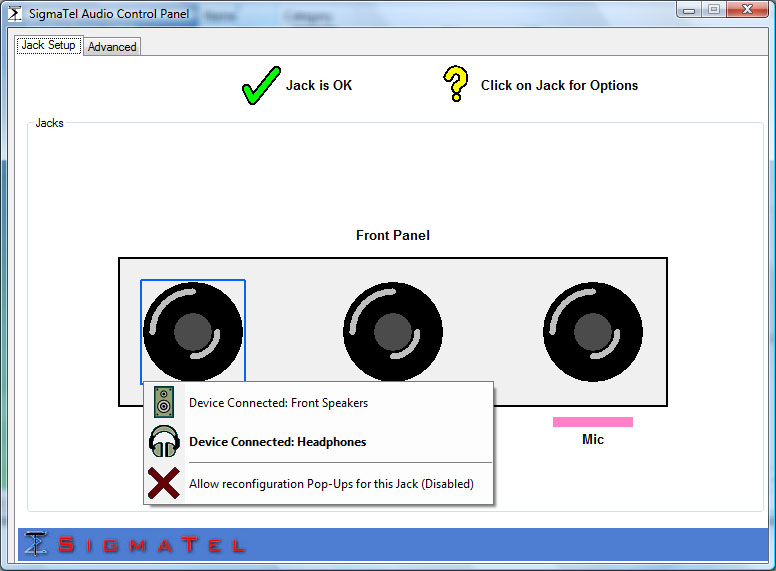Choose Device Connected: Front Speakers

[319, 403]
